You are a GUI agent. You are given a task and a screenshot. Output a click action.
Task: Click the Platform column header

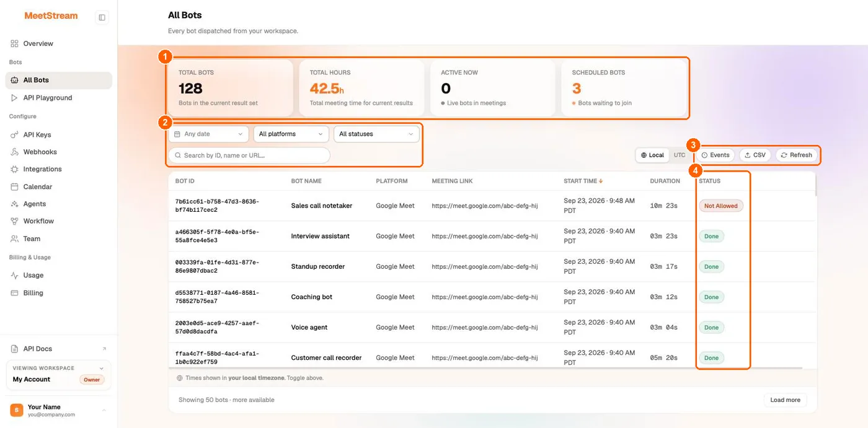(x=392, y=181)
